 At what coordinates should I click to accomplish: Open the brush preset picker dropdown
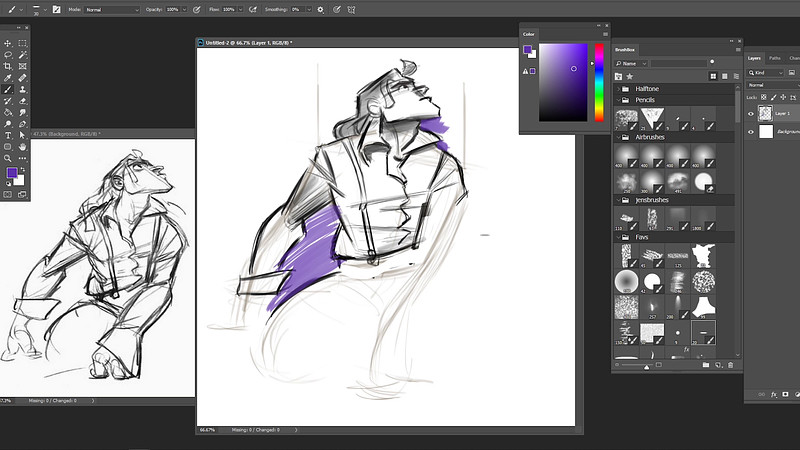45,10
